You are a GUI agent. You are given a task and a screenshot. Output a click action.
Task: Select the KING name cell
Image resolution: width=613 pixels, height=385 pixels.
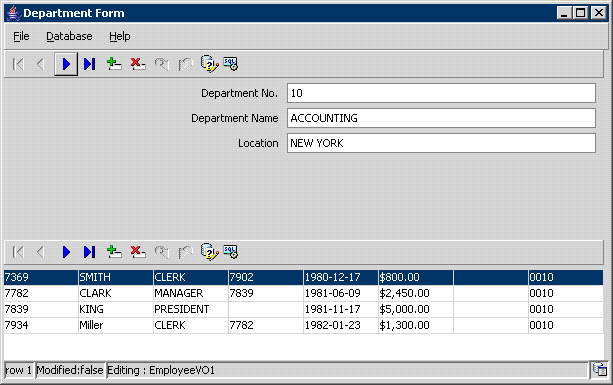pyautogui.click(x=116, y=309)
